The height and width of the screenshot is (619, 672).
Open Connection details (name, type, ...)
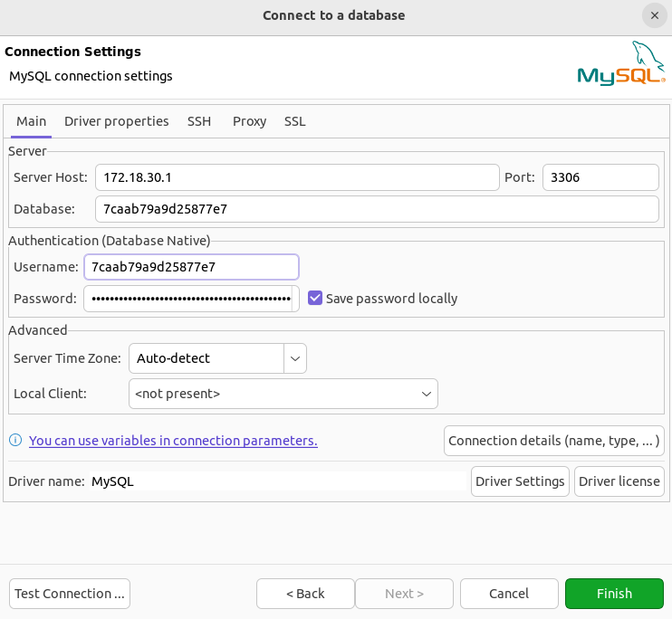tap(553, 441)
